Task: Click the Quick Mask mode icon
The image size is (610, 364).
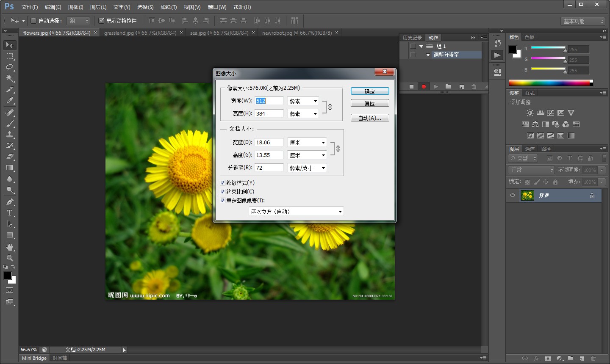Action: click(10, 290)
